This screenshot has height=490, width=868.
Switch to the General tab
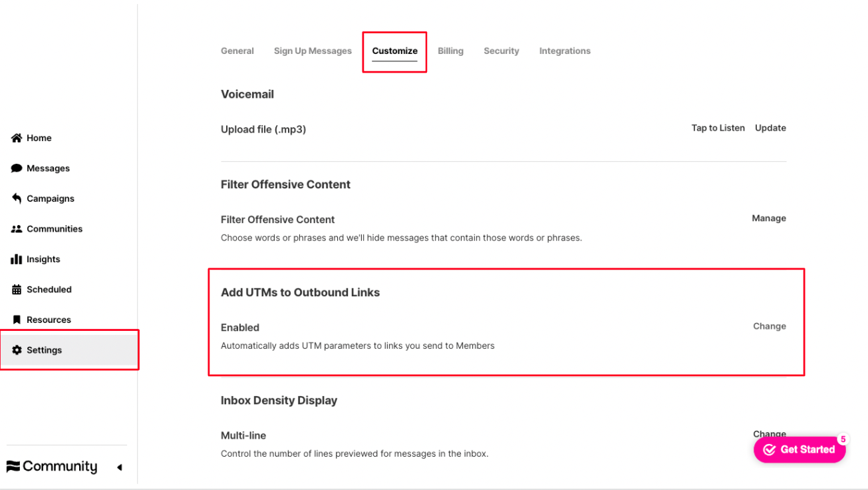tap(237, 51)
